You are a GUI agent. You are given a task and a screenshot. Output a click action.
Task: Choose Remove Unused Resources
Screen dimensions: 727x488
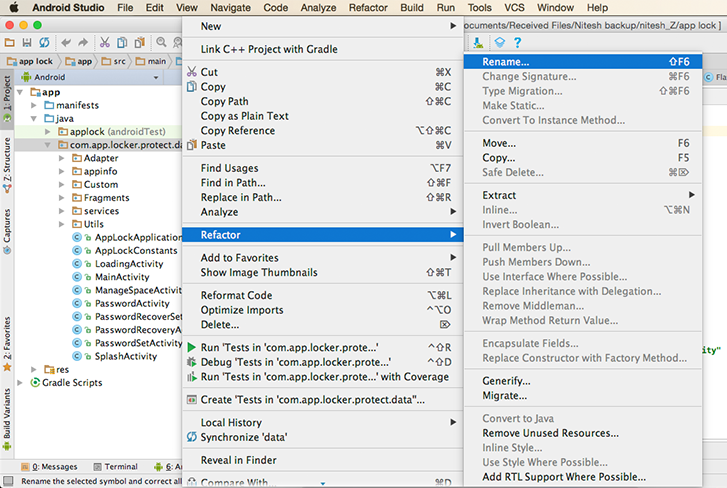coord(583,433)
